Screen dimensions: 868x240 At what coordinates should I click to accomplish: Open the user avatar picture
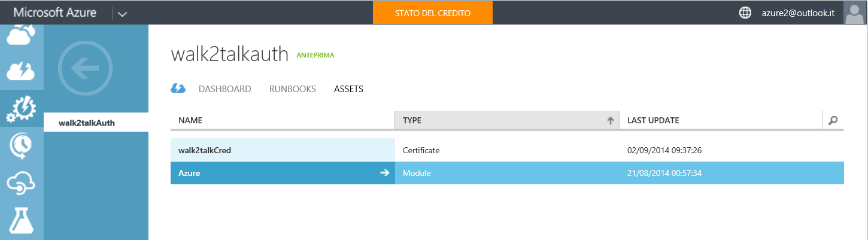[855, 13]
